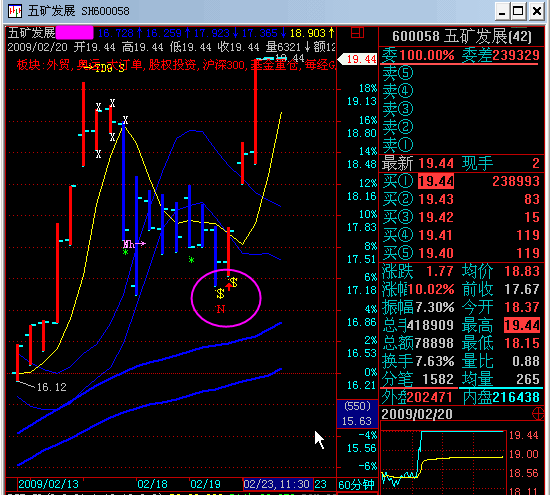The width and height of the screenshot is (550, 495).
Task: Click the 最新 19.44 latest price
Action: tap(436, 163)
